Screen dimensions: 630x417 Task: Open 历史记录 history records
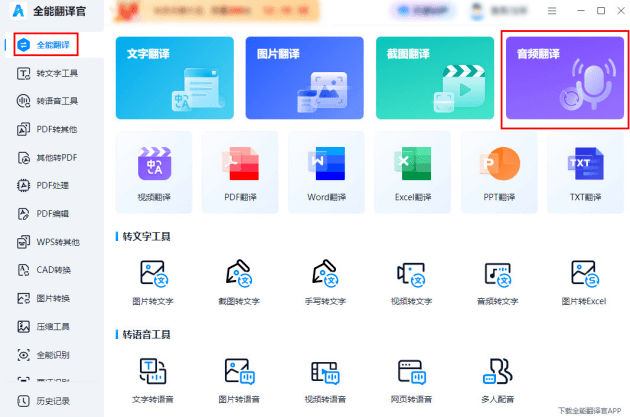point(43,401)
